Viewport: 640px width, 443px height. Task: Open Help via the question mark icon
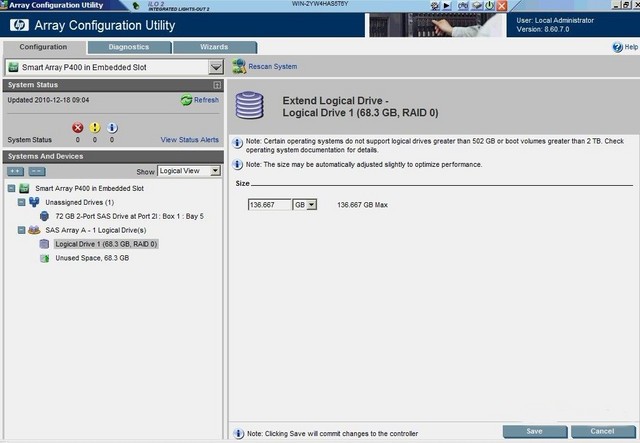pos(617,47)
